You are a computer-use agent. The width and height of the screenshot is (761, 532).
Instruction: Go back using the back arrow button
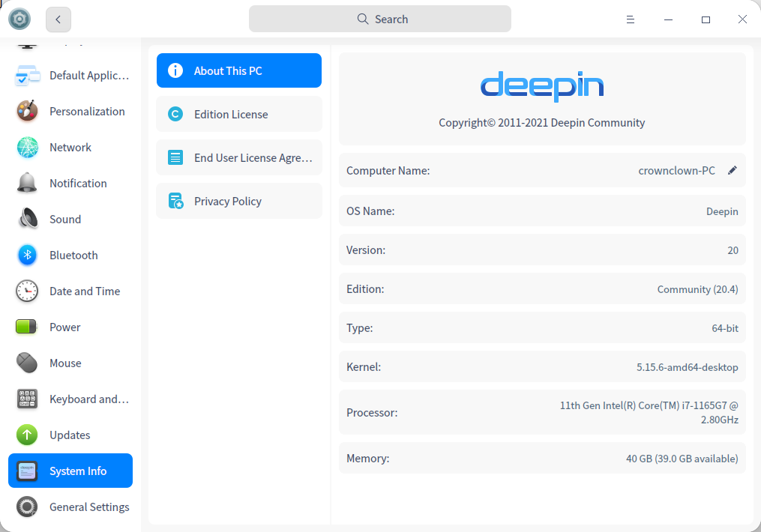click(x=58, y=19)
